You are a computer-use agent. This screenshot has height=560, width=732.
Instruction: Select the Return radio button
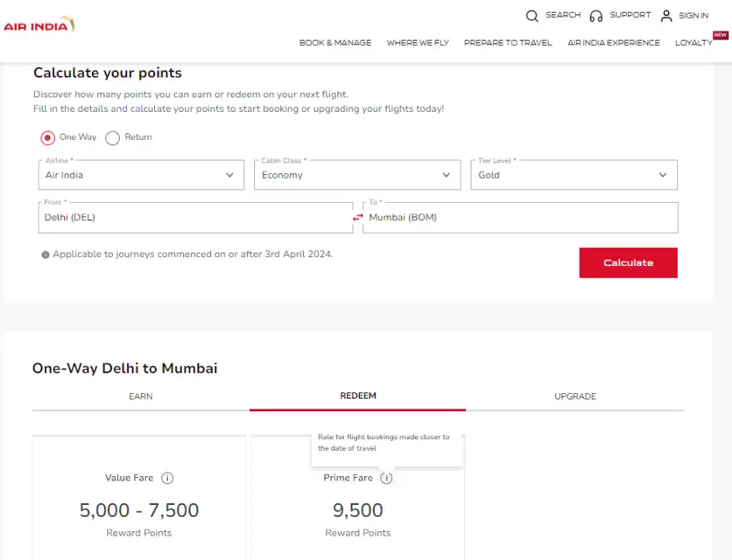point(113,137)
